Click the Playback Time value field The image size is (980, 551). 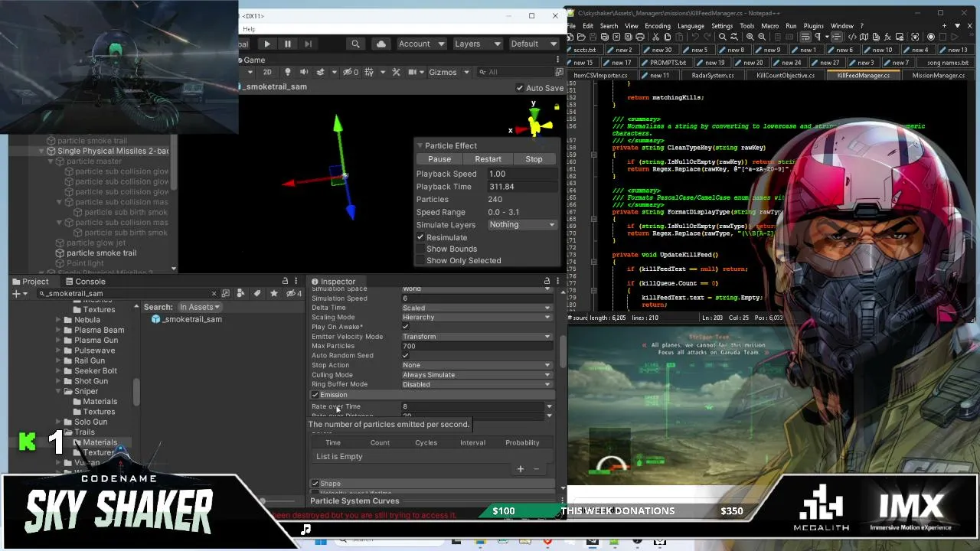click(521, 187)
